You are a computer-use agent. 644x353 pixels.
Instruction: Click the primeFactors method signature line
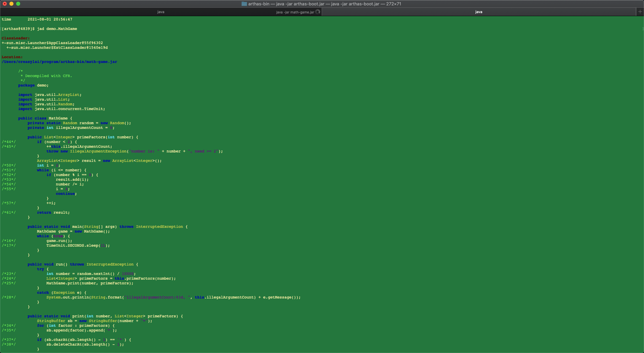83,137
